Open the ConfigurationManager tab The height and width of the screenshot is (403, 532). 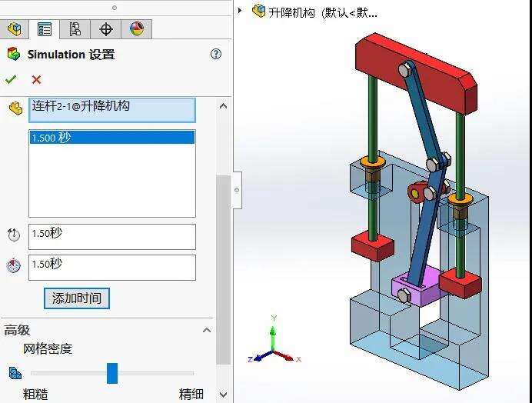tap(75, 29)
